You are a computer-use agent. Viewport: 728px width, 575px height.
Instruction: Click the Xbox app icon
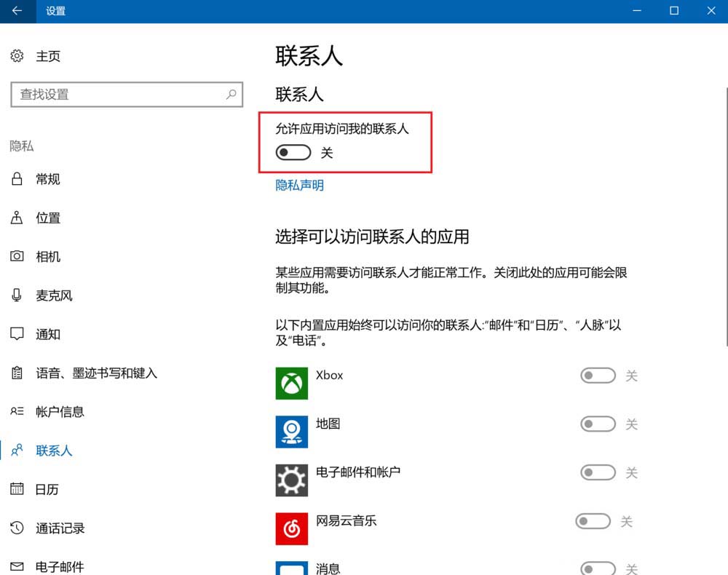coord(291,383)
